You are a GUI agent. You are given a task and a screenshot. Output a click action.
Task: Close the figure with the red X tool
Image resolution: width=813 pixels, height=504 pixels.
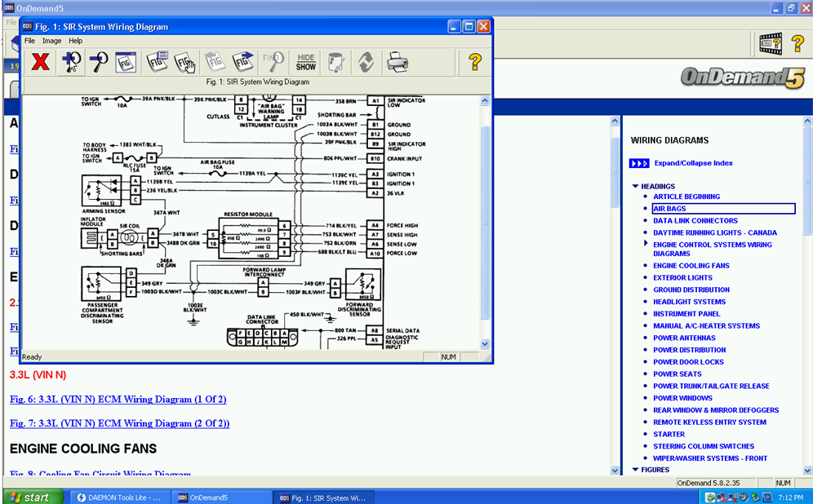40,62
